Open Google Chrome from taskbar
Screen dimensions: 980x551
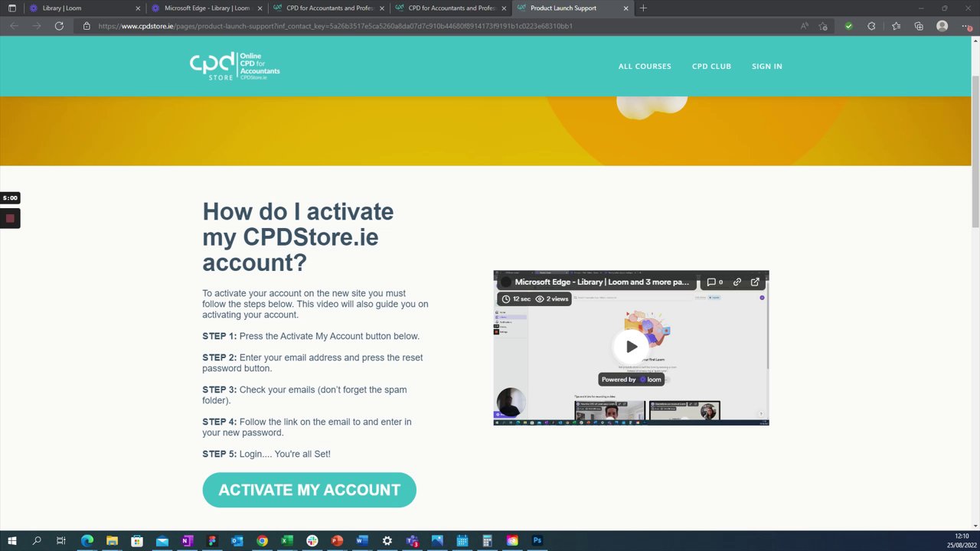click(262, 540)
